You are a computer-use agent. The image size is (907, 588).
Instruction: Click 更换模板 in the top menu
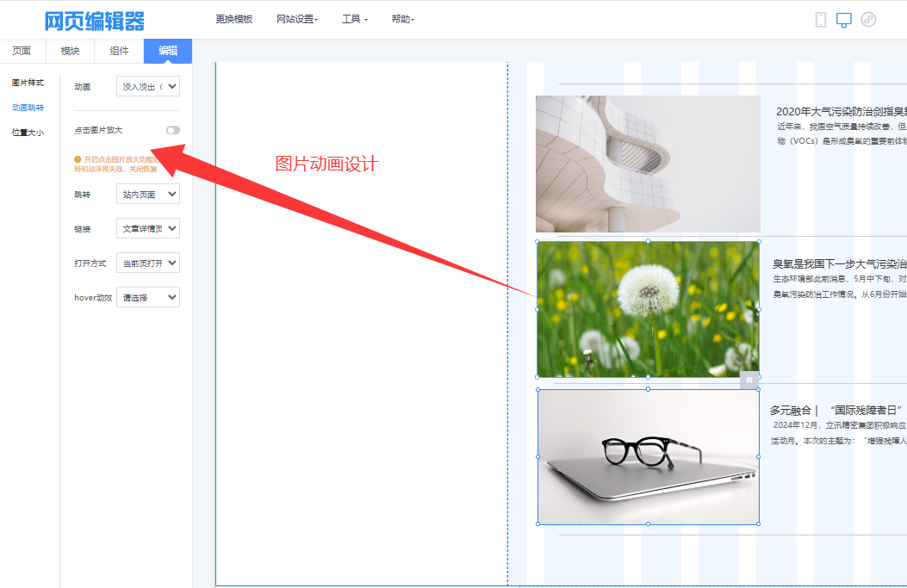[234, 19]
